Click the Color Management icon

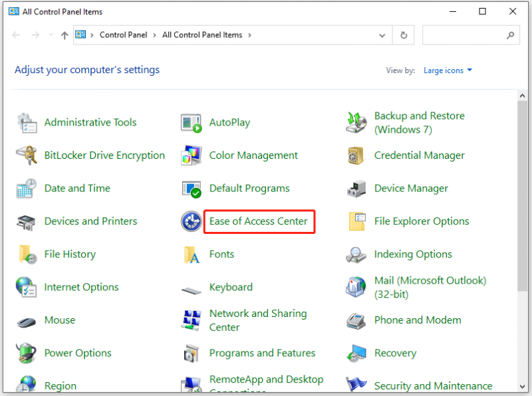click(192, 155)
